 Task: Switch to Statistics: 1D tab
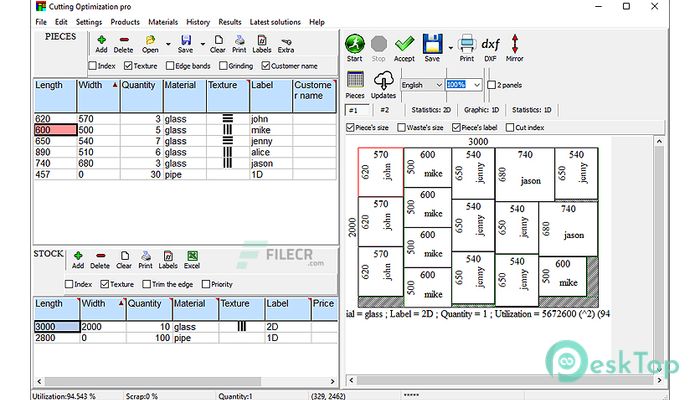pyautogui.click(x=531, y=110)
